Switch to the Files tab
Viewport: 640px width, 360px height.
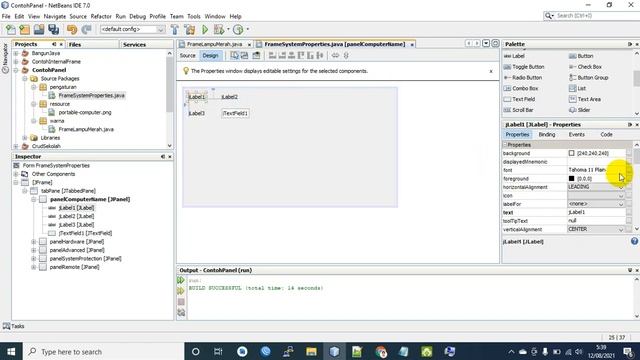click(75, 44)
